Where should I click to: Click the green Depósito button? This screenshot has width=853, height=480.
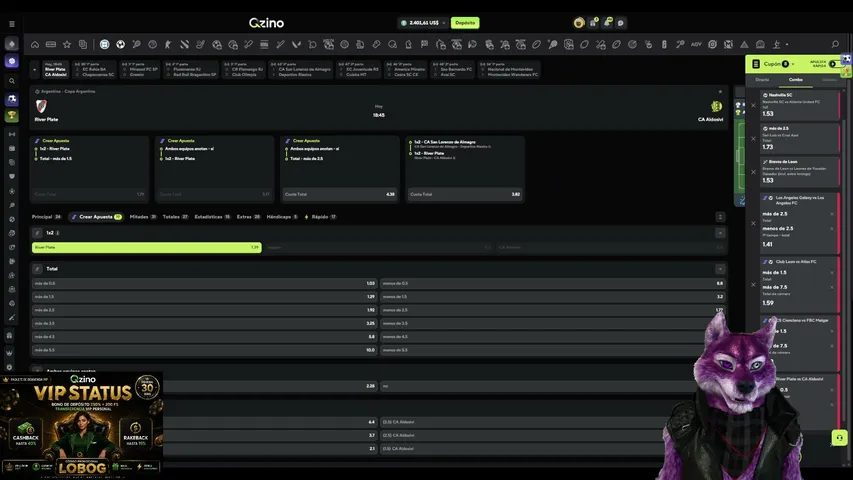click(x=465, y=23)
